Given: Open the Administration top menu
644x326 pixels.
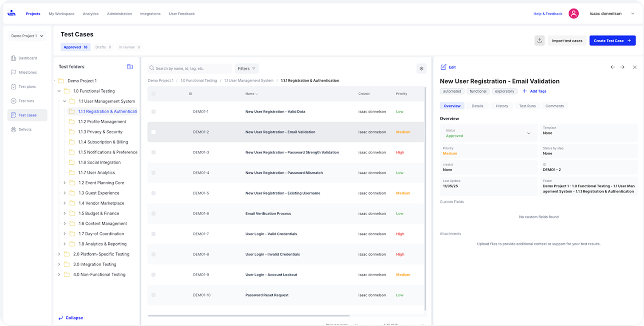Looking at the screenshot, I should click(x=119, y=14).
